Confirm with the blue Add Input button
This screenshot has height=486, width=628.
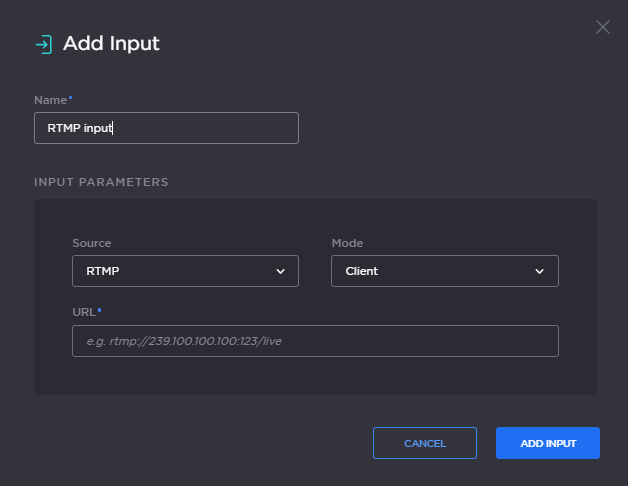547,443
